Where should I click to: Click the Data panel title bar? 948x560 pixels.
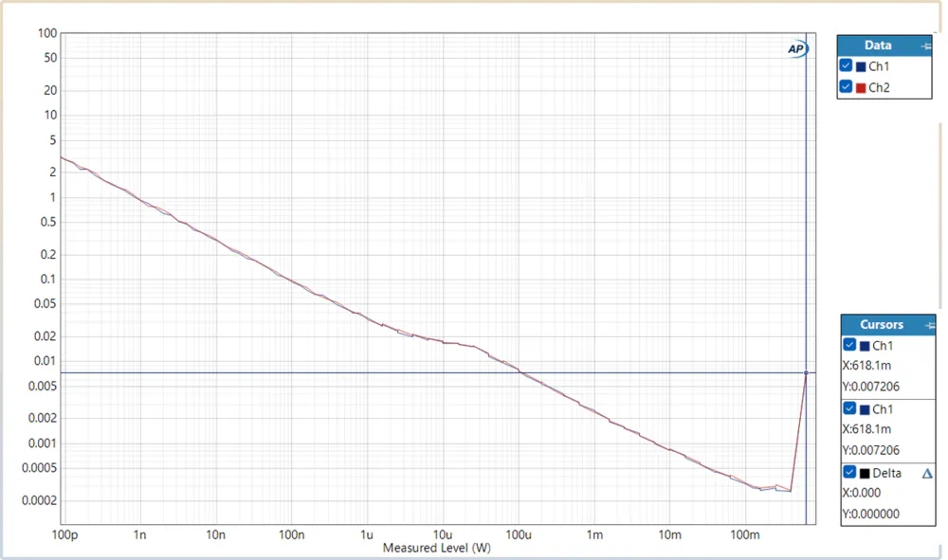(877, 45)
